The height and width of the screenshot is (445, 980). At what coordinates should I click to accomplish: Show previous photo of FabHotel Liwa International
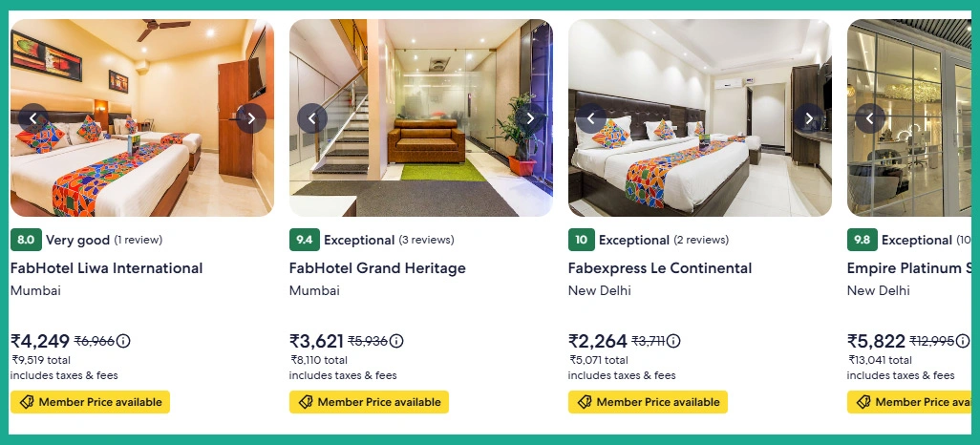pyautogui.click(x=33, y=118)
